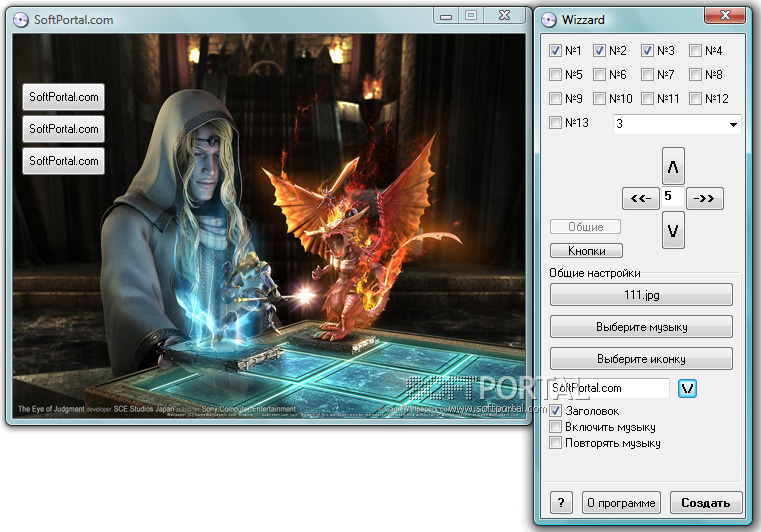Click the step value field showing 5
This screenshot has height=532, width=761.
point(673,197)
